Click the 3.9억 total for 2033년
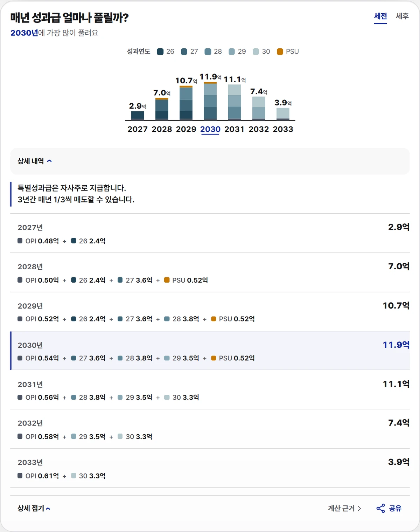The width and height of the screenshot is (420, 532). (x=399, y=462)
